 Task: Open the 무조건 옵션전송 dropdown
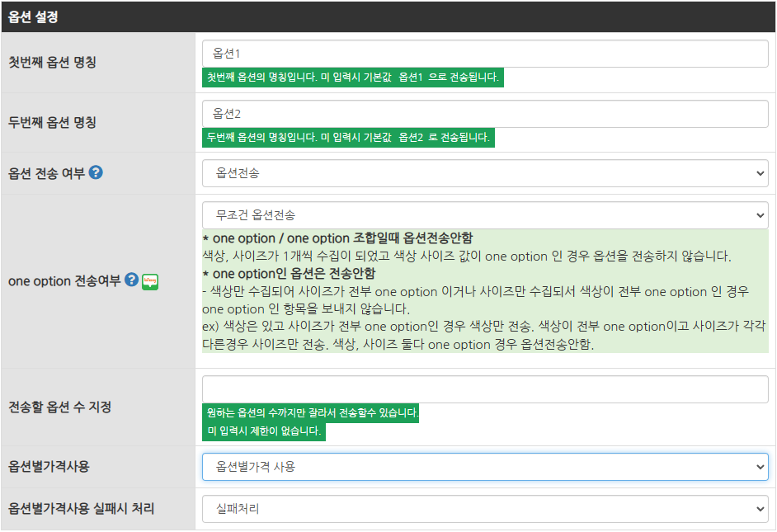coord(484,215)
